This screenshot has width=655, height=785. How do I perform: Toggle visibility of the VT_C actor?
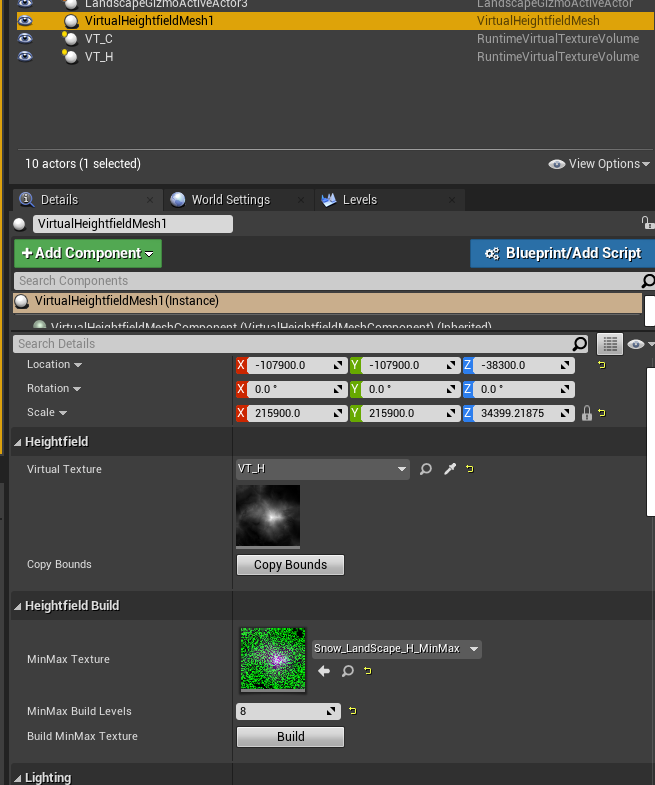tap(25, 38)
